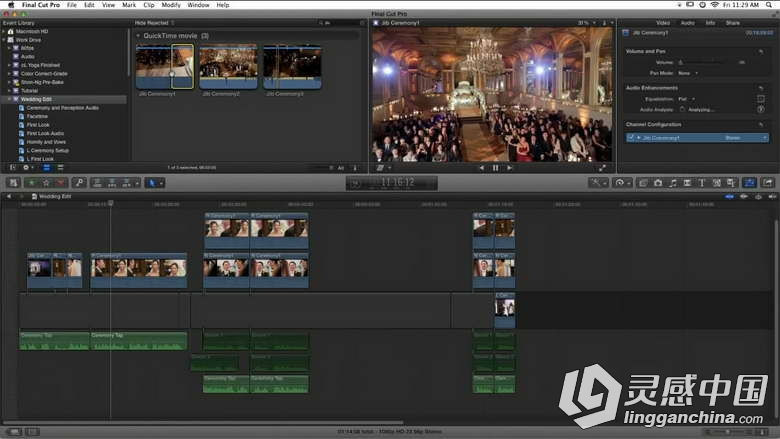Open the edit mode options arrow
The width and height of the screenshot is (780, 439).
[x=137, y=183]
